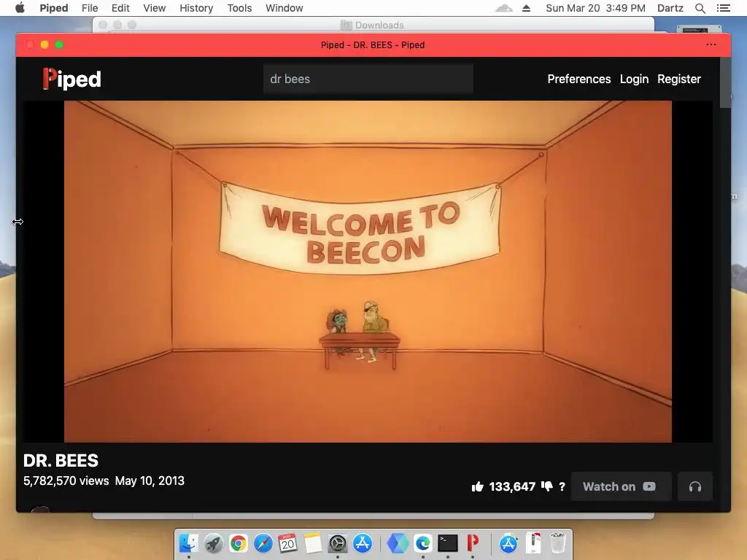
Task: Launch Google Chrome from the dock
Action: [239, 542]
